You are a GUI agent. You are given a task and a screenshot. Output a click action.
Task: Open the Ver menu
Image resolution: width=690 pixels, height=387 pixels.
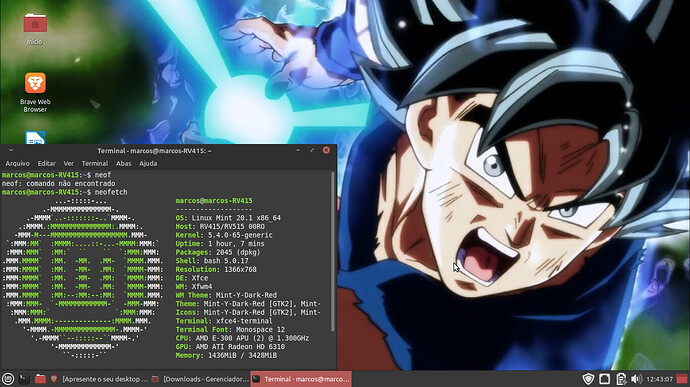(x=69, y=163)
